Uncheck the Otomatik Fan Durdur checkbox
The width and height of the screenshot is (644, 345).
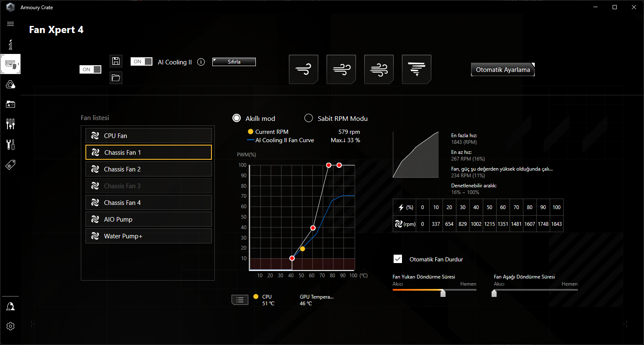[x=398, y=259]
